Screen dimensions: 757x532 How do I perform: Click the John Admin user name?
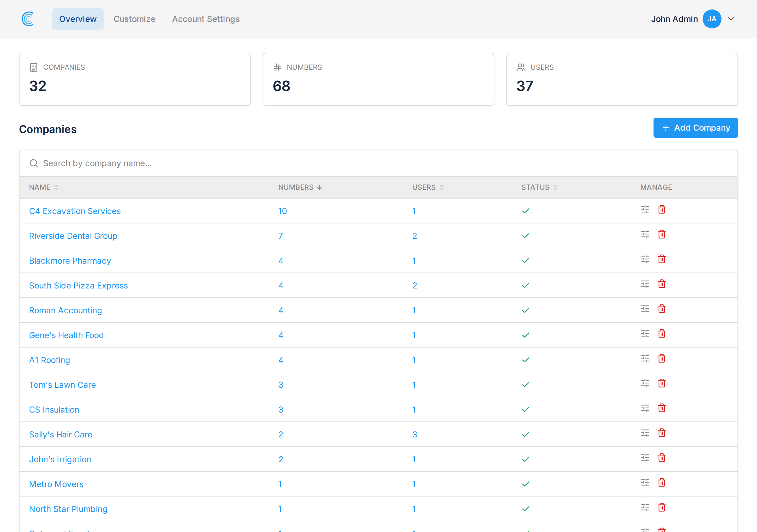674,19
